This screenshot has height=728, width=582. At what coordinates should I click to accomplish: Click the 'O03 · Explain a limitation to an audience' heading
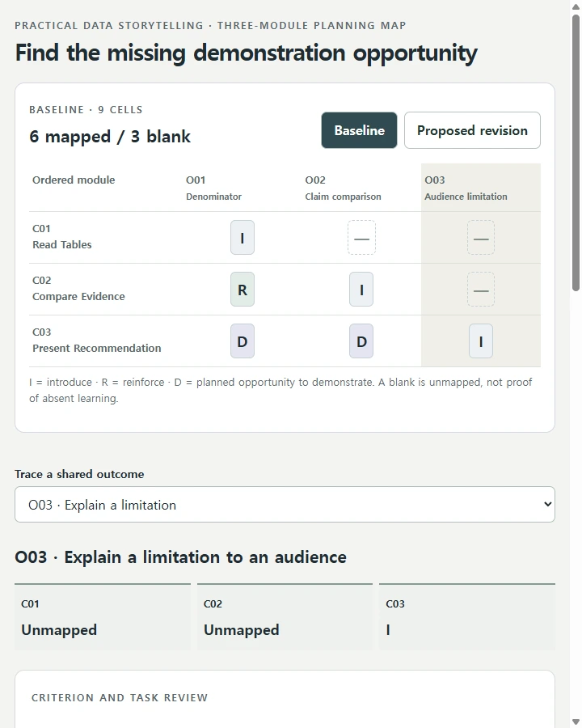click(180, 557)
